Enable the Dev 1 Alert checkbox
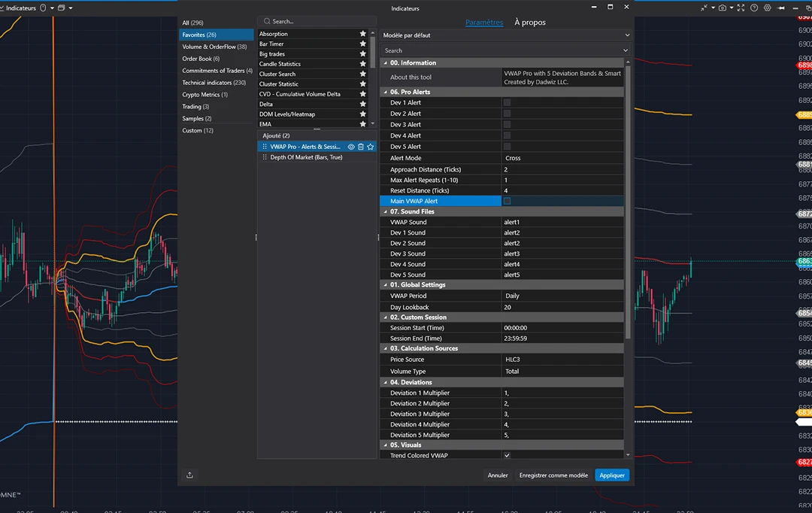Screen dimensions: 812x513 tap(507, 102)
